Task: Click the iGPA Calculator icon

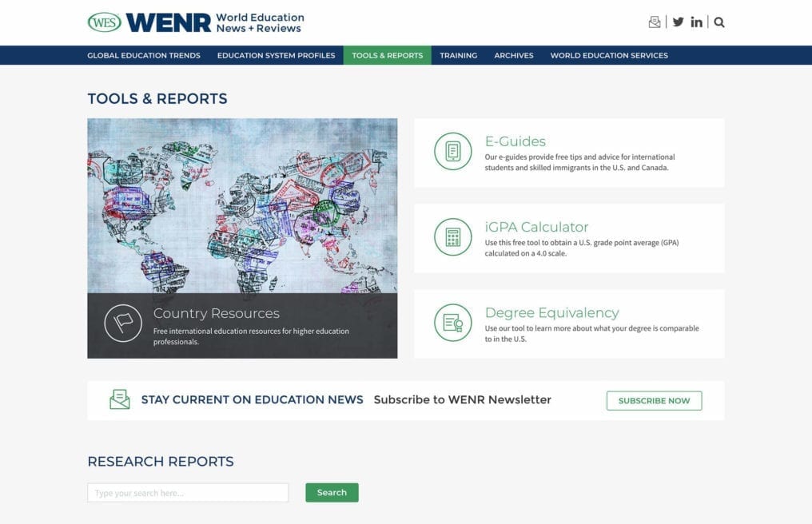Action: coord(452,237)
